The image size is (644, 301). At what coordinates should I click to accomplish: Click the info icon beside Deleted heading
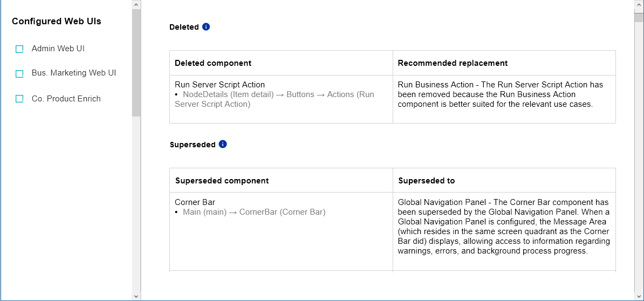(206, 27)
